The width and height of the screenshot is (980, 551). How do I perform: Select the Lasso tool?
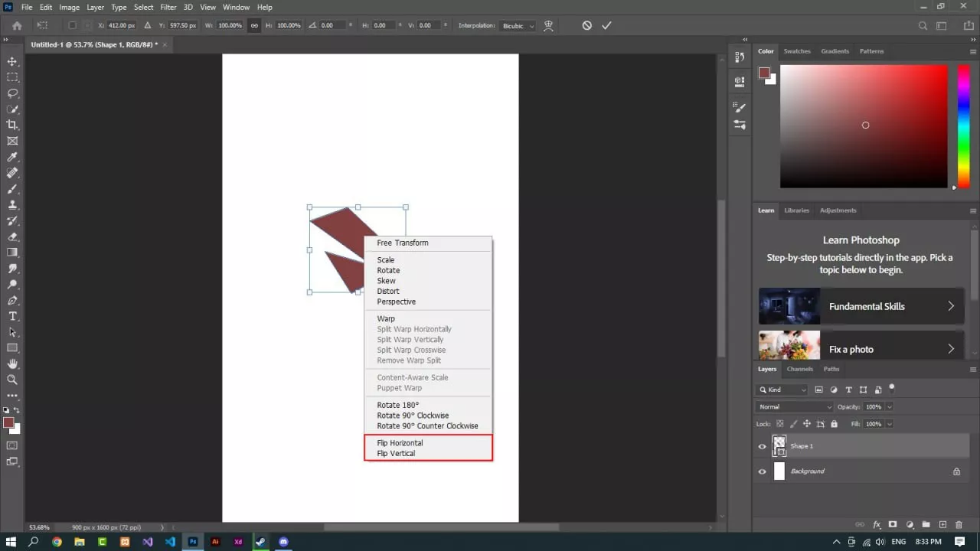coord(12,93)
